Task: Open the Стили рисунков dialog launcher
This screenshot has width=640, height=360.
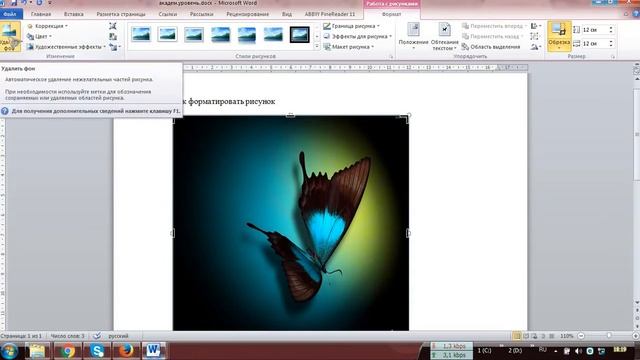Action: click(x=391, y=57)
